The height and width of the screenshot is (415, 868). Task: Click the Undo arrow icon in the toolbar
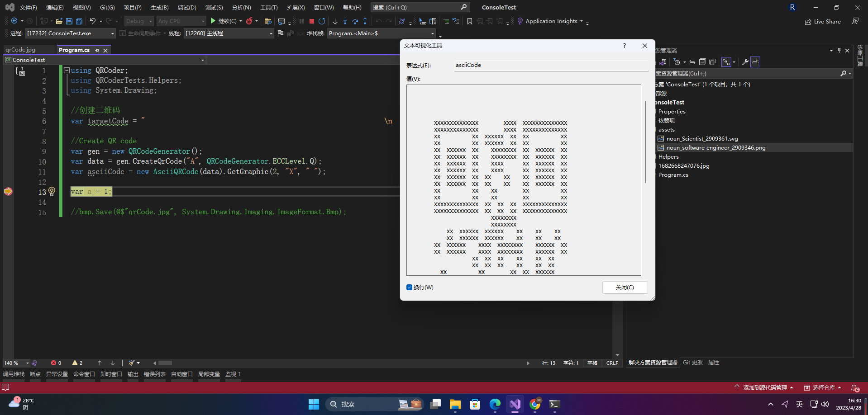coord(92,21)
